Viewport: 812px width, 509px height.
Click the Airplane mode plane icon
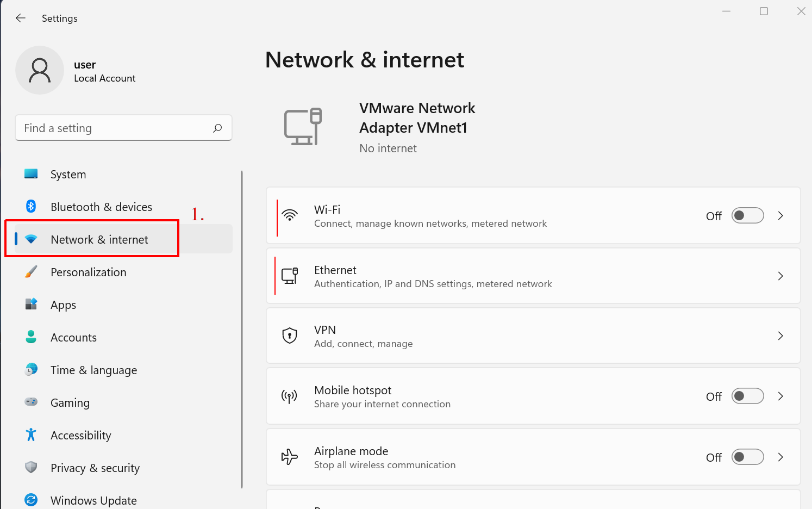pos(290,457)
